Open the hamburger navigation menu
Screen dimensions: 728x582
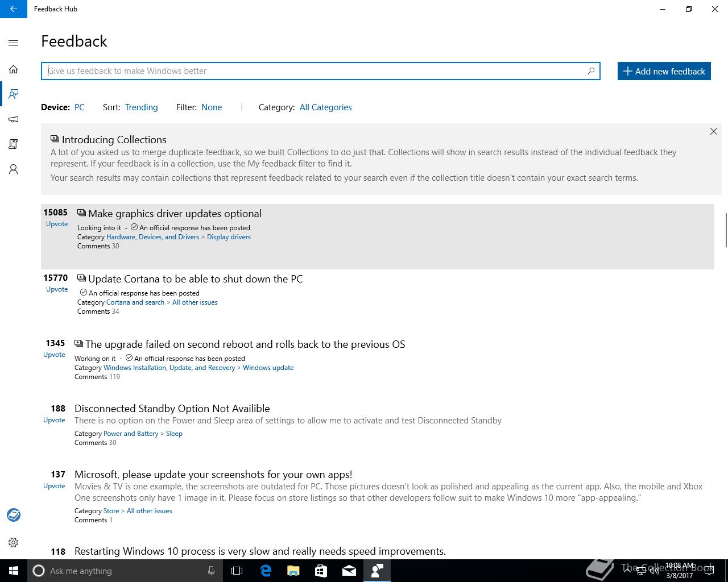pyautogui.click(x=14, y=43)
